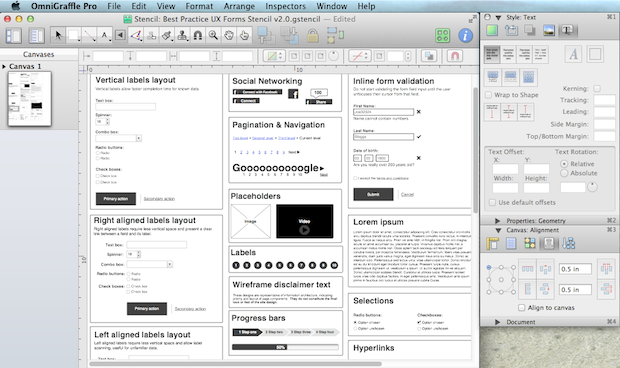Open the text color A button
This screenshot has height=368, width=620.
573,54
